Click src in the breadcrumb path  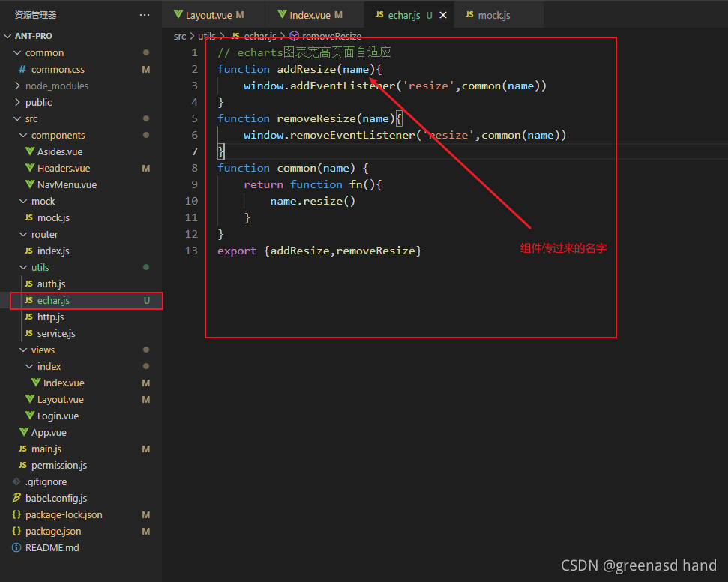pyautogui.click(x=180, y=36)
